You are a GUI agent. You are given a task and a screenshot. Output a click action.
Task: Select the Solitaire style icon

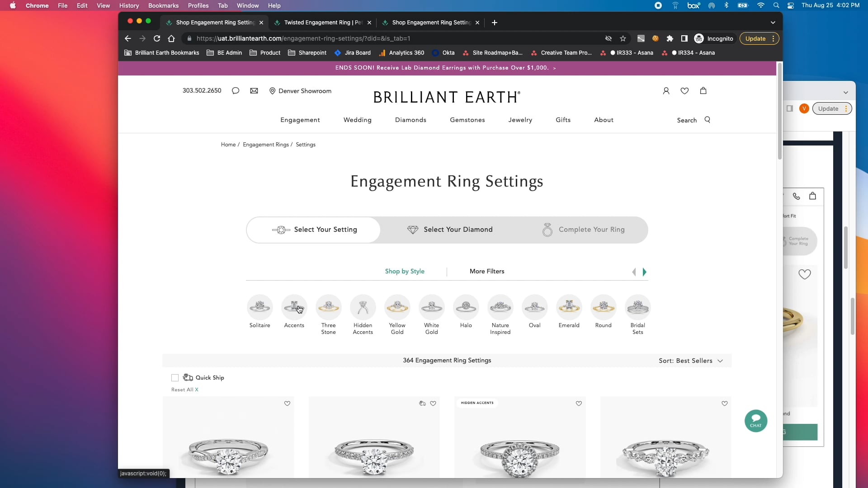pyautogui.click(x=260, y=307)
